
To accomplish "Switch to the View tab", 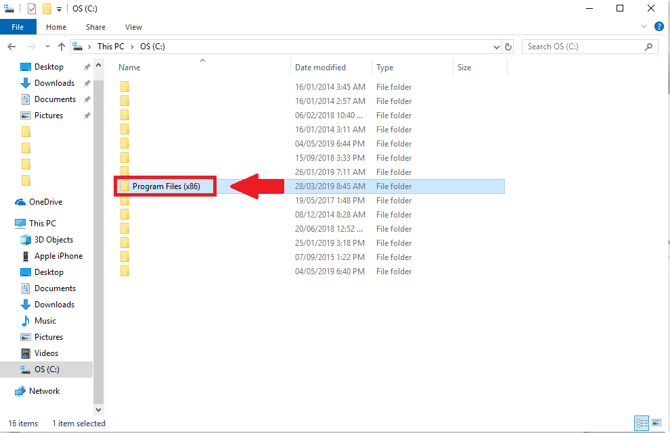I will 133,27.
